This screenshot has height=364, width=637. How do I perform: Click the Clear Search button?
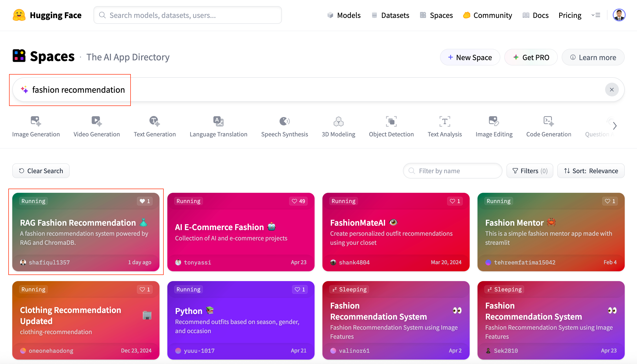pyautogui.click(x=41, y=171)
